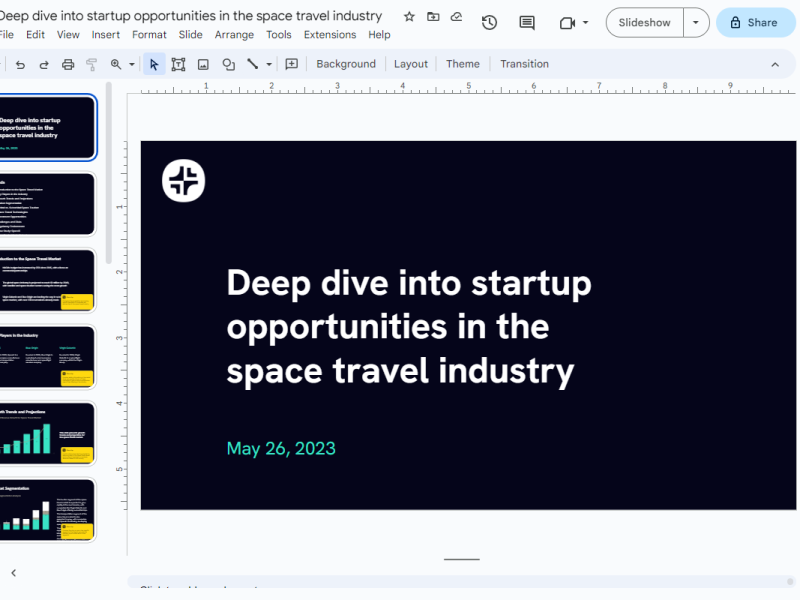Click the document title at top
The width and height of the screenshot is (800, 600).
(x=190, y=16)
